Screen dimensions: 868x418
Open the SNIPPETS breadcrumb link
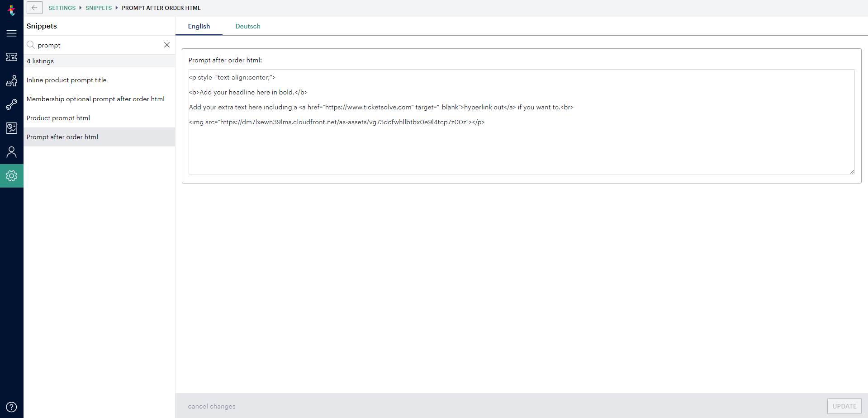tap(99, 8)
